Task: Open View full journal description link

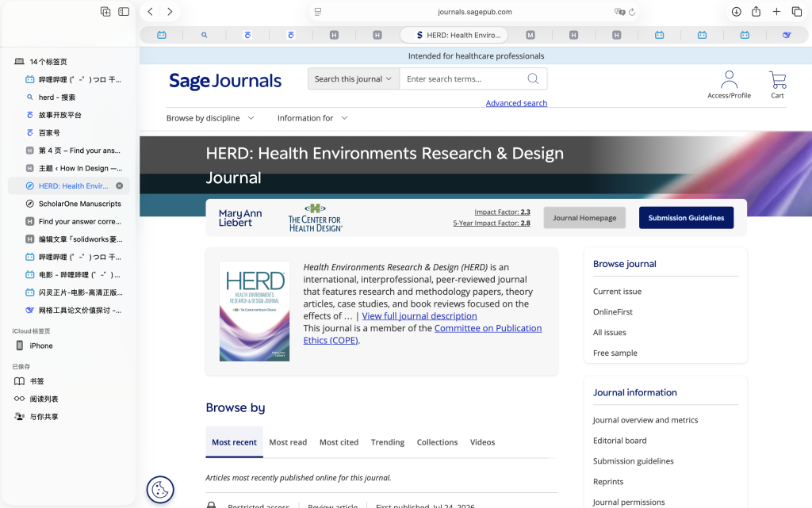Action: tap(419, 316)
